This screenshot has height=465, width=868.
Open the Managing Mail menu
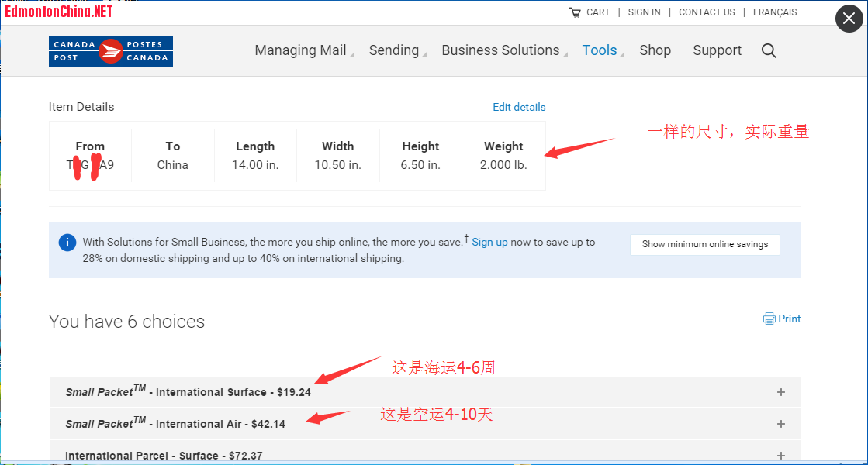point(300,50)
